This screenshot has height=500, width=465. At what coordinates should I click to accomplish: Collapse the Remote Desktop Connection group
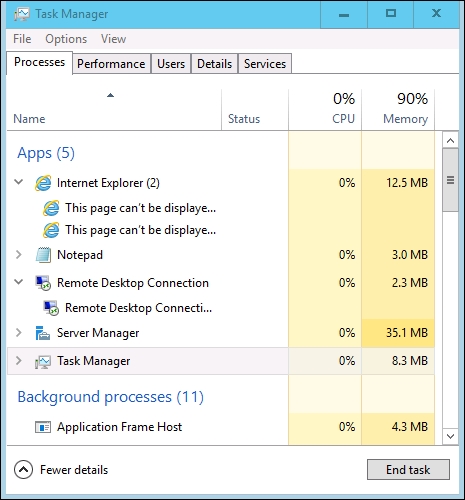(x=19, y=282)
